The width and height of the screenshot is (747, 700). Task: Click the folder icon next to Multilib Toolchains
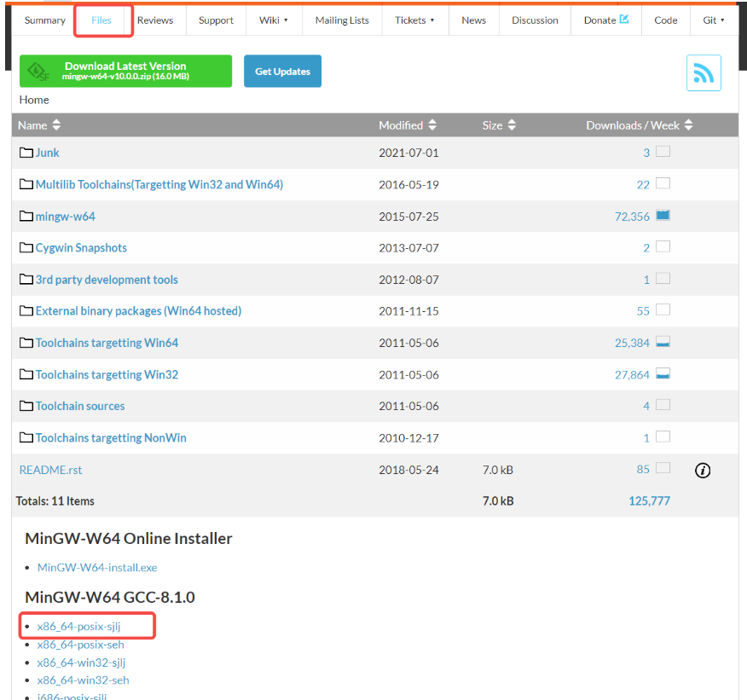coord(26,184)
